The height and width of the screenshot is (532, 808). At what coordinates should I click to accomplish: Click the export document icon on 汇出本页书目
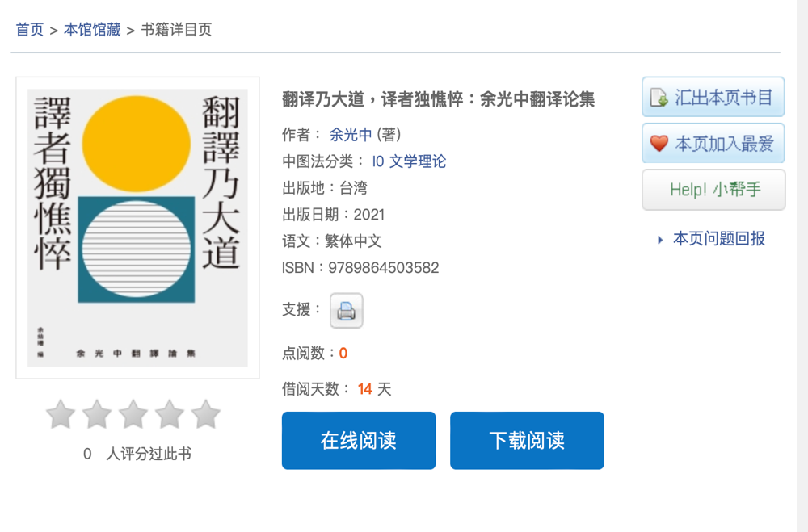pyautogui.click(x=659, y=98)
